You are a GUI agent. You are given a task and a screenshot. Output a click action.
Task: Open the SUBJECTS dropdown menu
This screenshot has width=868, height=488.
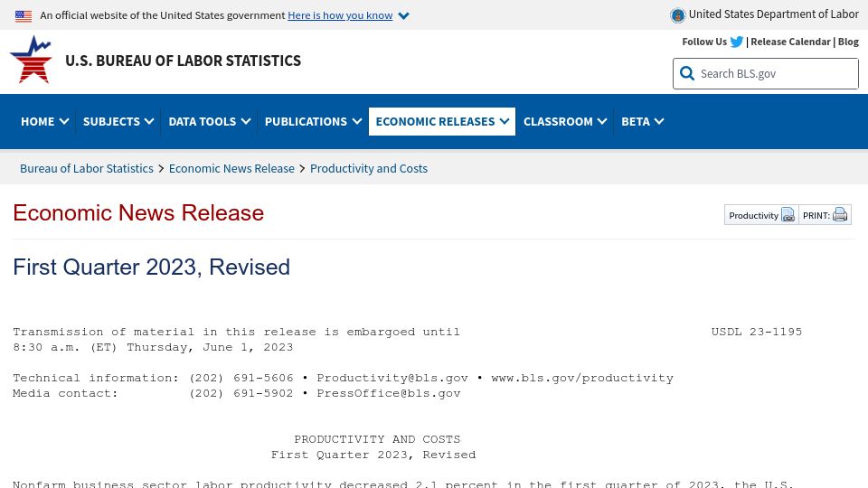(118, 122)
